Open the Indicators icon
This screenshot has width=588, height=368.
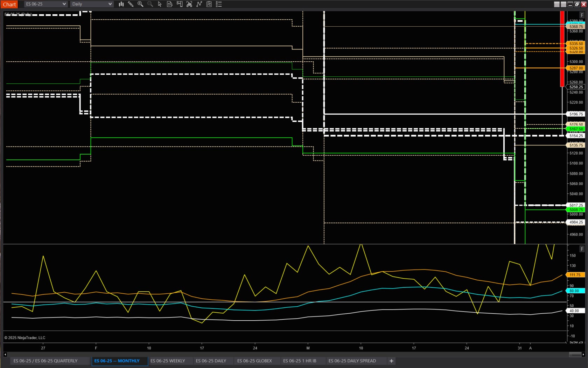(199, 4)
